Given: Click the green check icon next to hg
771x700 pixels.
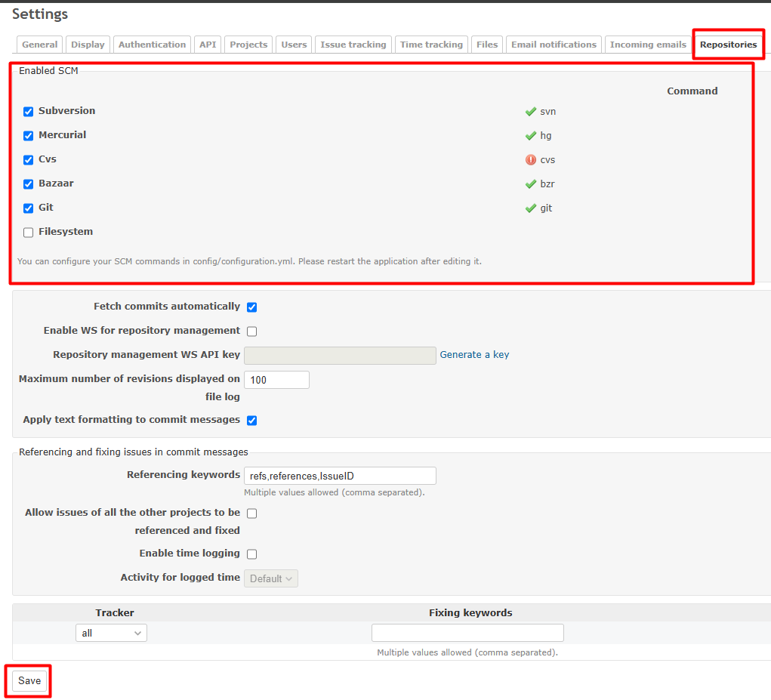Looking at the screenshot, I should pyautogui.click(x=531, y=135).
